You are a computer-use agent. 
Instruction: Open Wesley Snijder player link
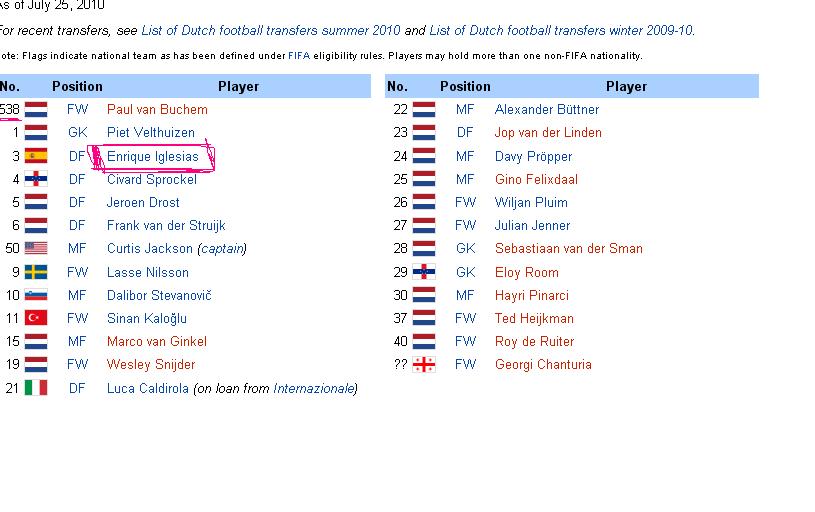tap(151, 365)
